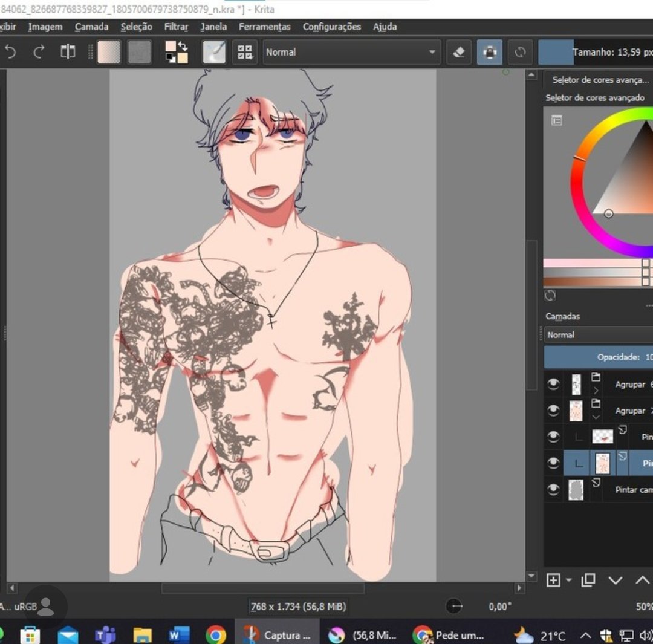Click the horizontal scrollbar left arrow
This screenshot has height=644, width=653.
point(11,588)
